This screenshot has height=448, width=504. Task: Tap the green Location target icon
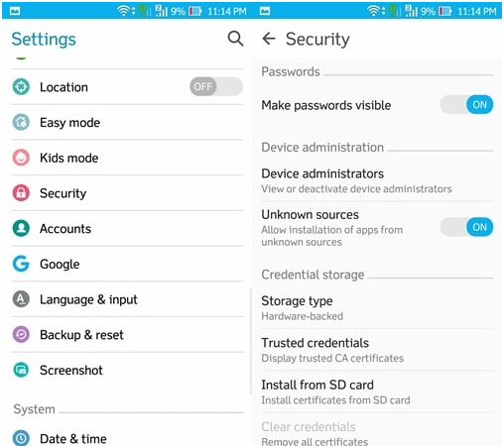point(21,87)
